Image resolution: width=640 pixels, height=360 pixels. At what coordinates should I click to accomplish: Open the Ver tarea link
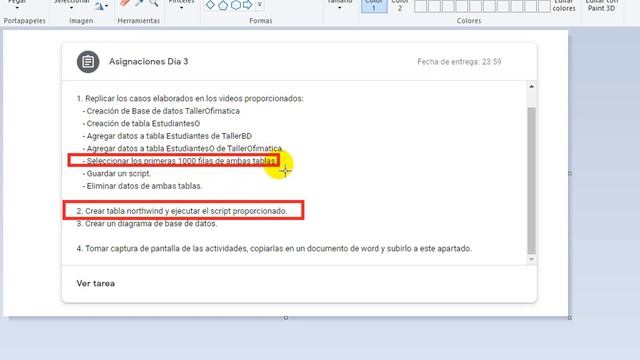96,283
